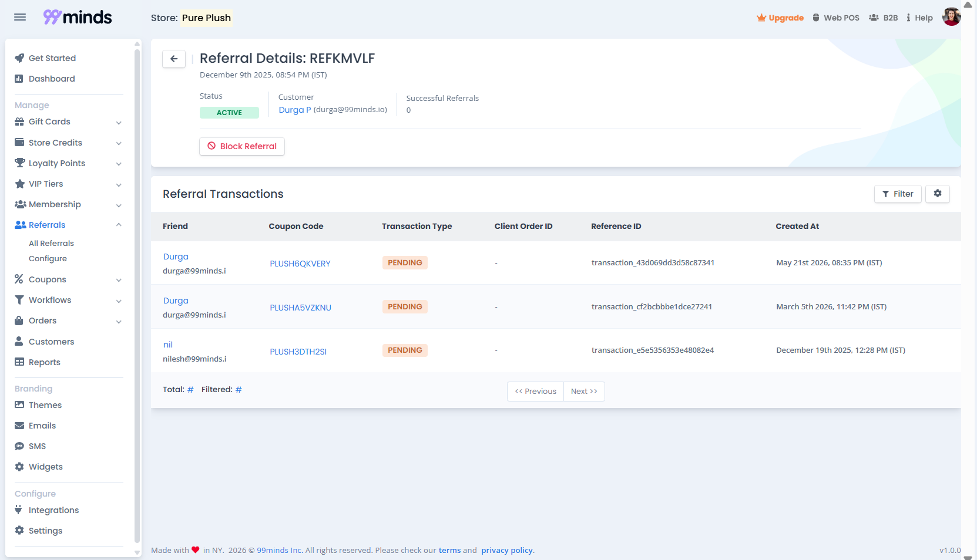The height and width of the screenshot is (560, 977).
Task: Click the Filtered count # value
Action: pyautogui.click(x=239, y=390)
